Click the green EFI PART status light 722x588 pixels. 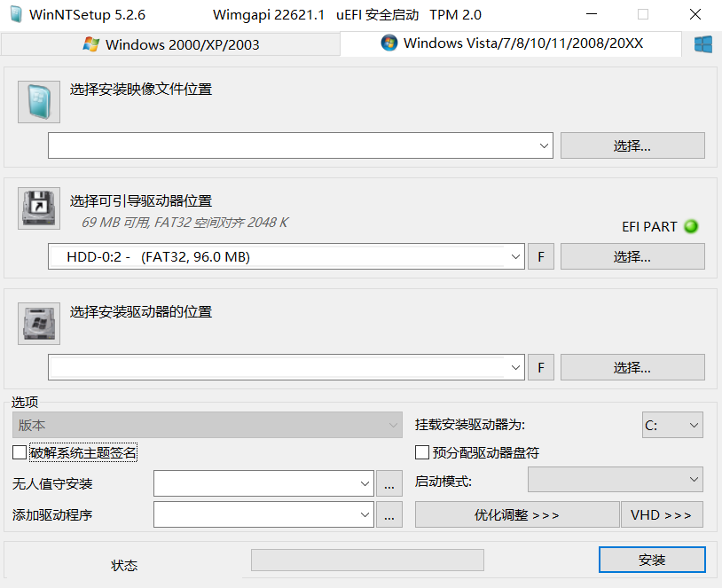click(x=691, y=226)
